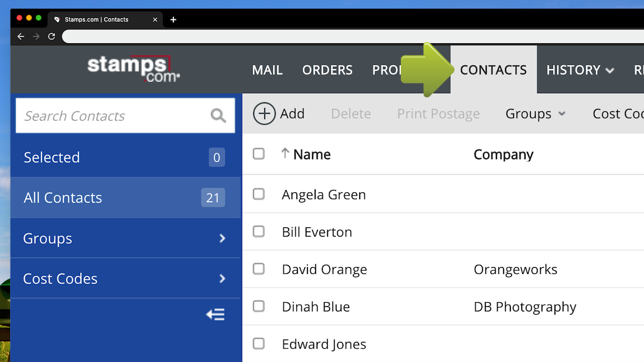The image size is (644, 362).
Task: Collapse the sidebar using the arrow icon
Action: (215, 314)
